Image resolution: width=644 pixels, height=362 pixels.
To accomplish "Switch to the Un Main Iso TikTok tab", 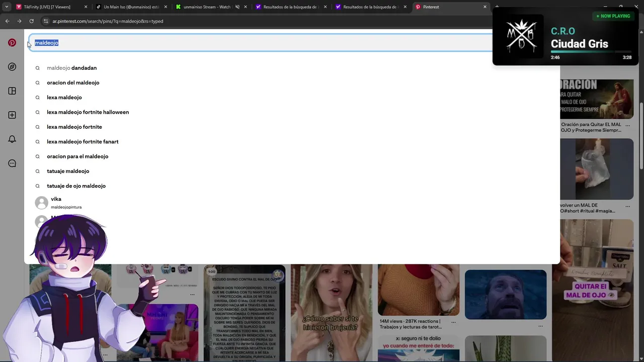I will click(x=132, y=7).
